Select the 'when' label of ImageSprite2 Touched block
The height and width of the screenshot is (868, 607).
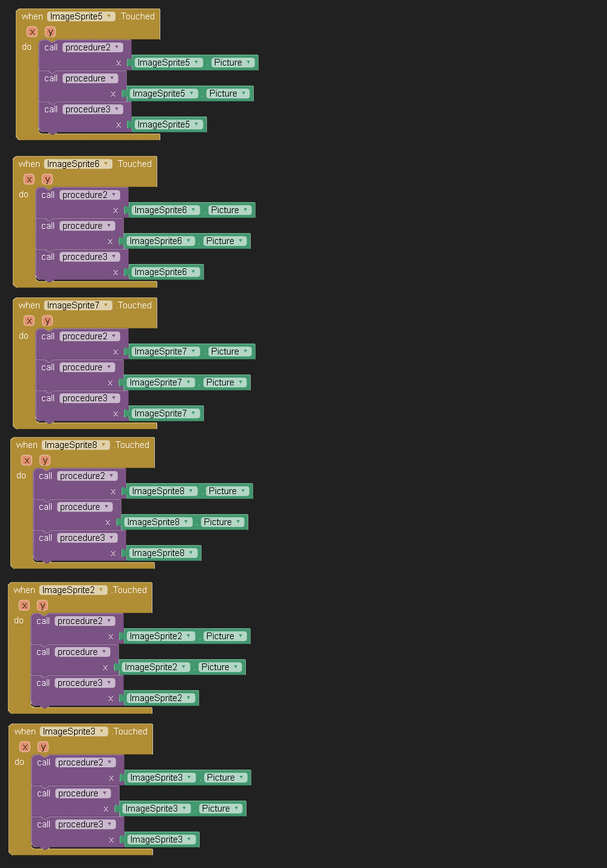coord(24,590)
